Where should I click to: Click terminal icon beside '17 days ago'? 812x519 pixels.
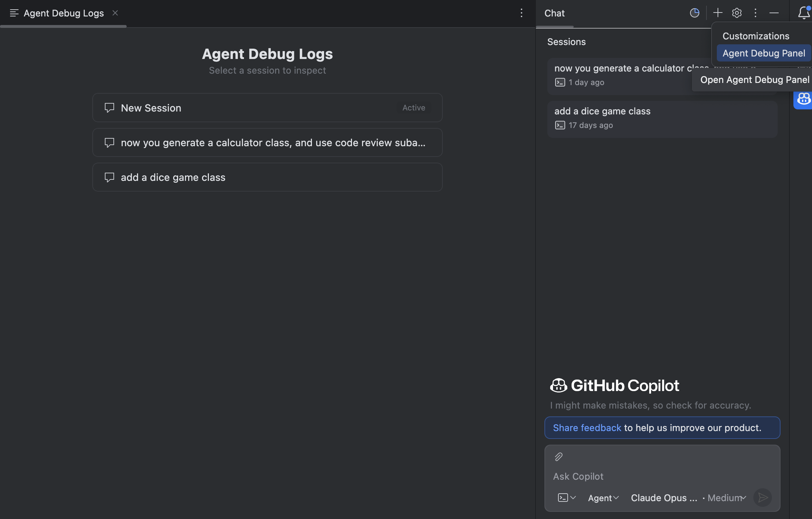560,125
